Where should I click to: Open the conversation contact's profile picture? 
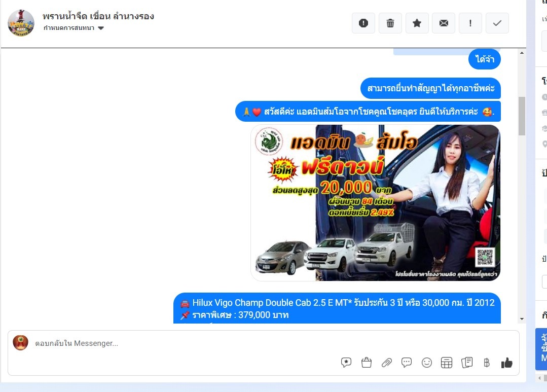(x=21, y=23)
